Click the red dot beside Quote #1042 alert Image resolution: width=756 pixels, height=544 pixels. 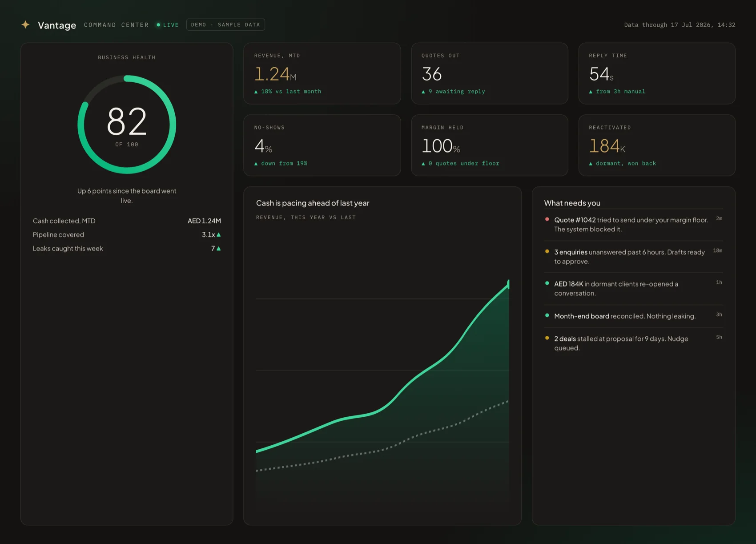pyautogui.click(x=547, y=219)
